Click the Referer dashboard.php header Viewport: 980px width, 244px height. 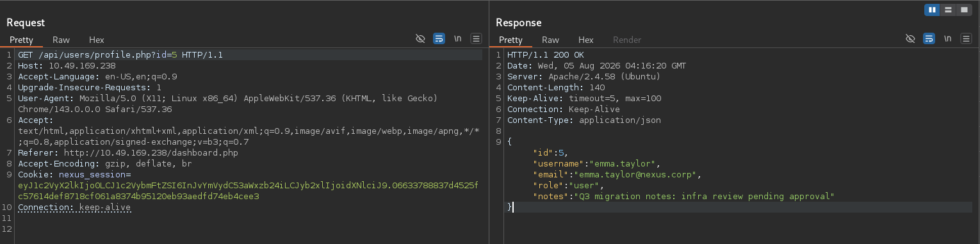click(x=128, y=154)
